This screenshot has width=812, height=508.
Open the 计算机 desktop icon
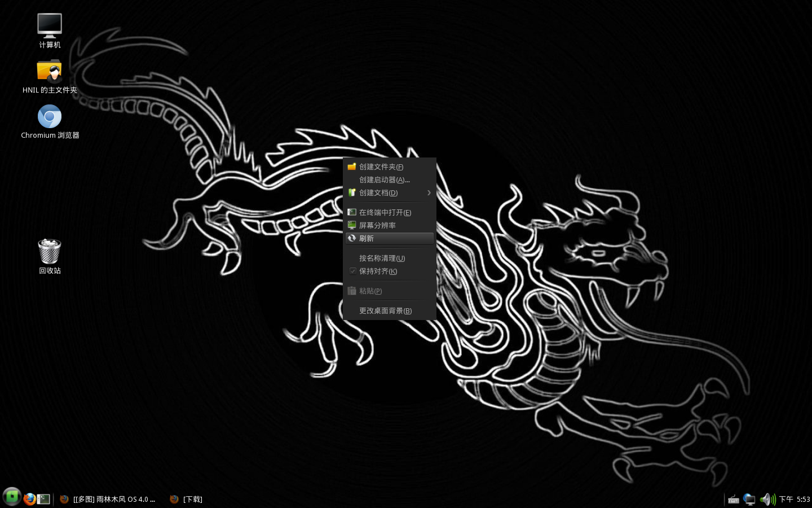(50, 31)
